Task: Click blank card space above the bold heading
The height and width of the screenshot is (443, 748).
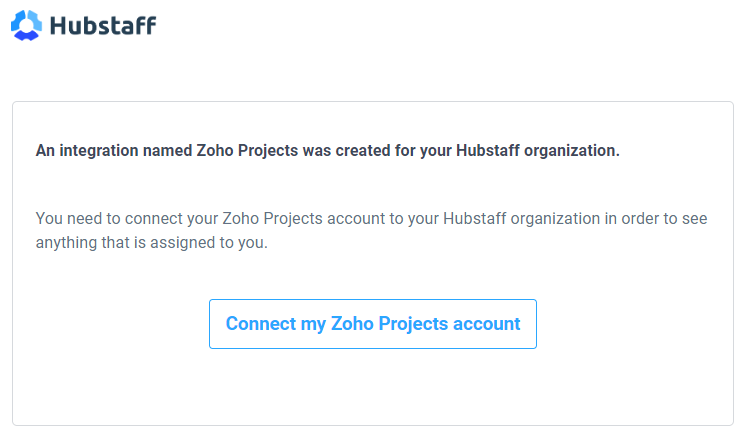Action: [373, 120]
